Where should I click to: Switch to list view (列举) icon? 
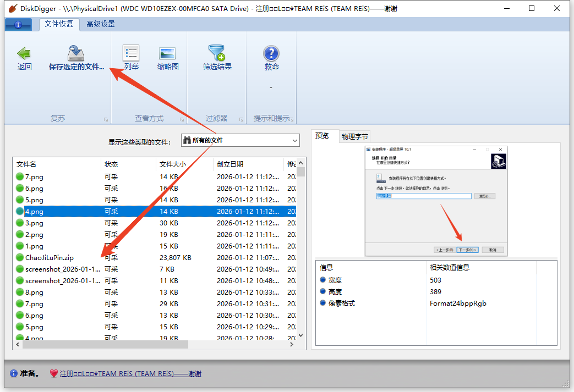pos(131,53)
